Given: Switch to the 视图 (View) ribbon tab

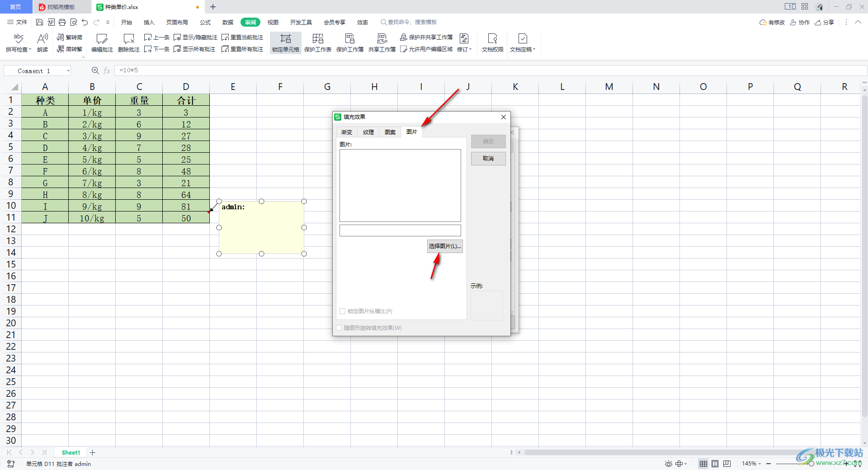Looking at the screenshot, I should tap(273, 22).
